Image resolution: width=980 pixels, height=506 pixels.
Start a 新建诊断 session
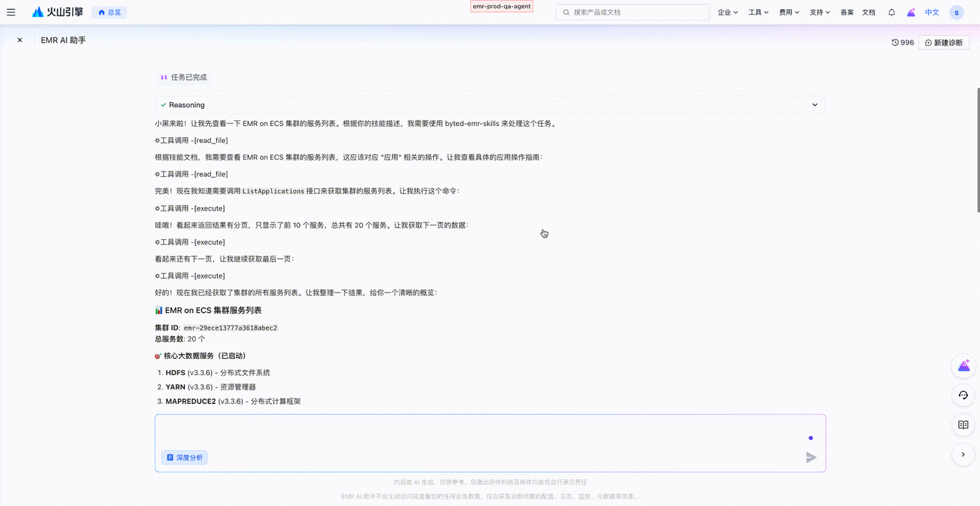tap(944, 43)
